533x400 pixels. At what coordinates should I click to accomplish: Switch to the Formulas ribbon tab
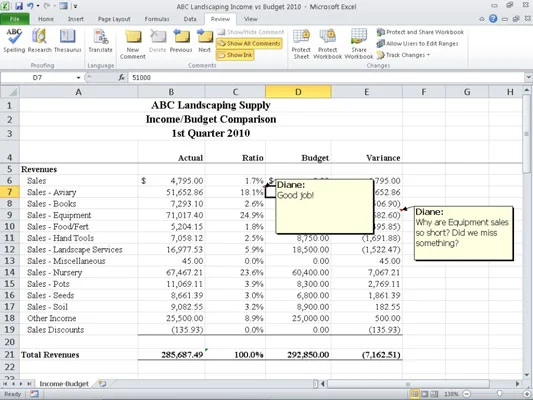click(x=157, y=19)
